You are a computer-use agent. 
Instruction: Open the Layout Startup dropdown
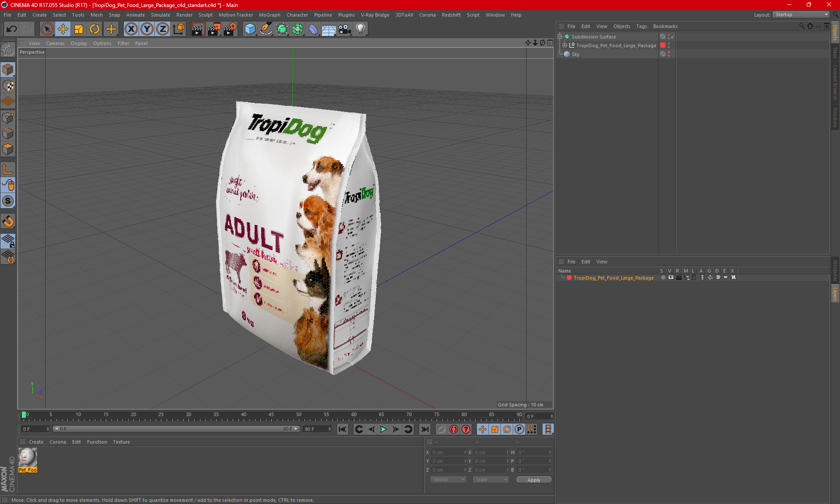(x=801, y=15)
